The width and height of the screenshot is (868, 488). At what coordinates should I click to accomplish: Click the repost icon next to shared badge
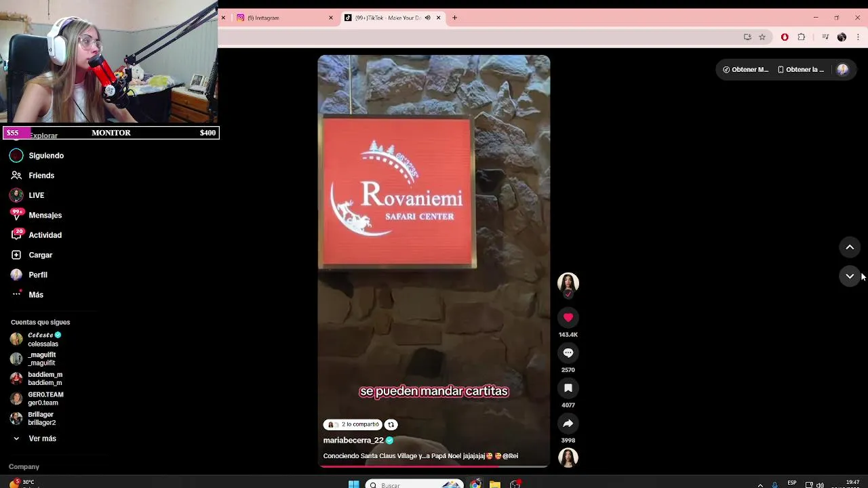point(391,424)
